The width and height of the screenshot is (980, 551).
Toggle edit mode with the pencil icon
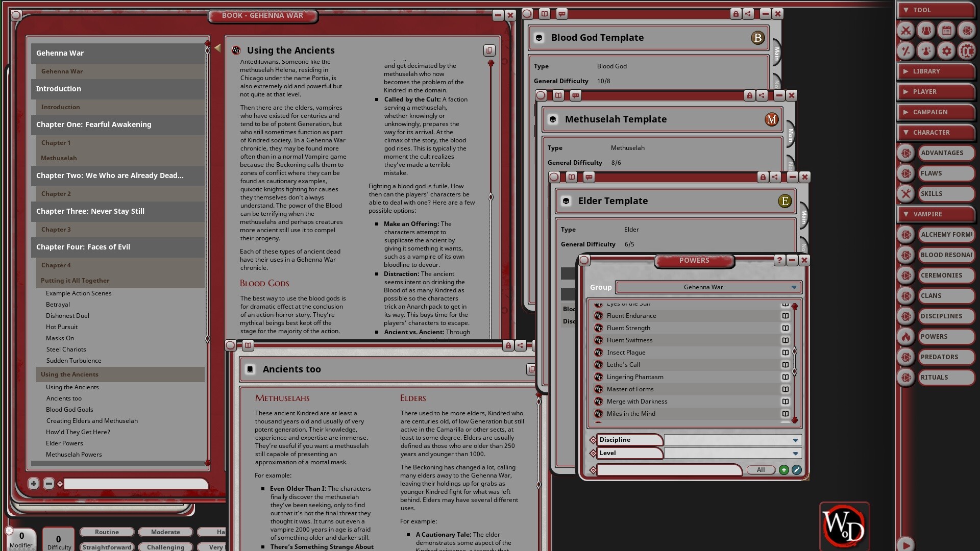coord(797,470)
